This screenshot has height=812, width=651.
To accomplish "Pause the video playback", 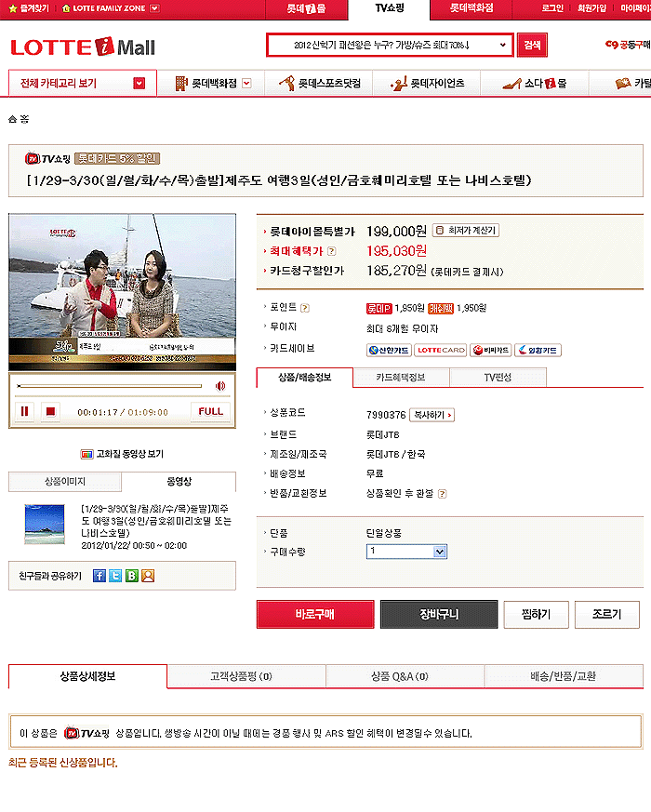I will [24, 411].
